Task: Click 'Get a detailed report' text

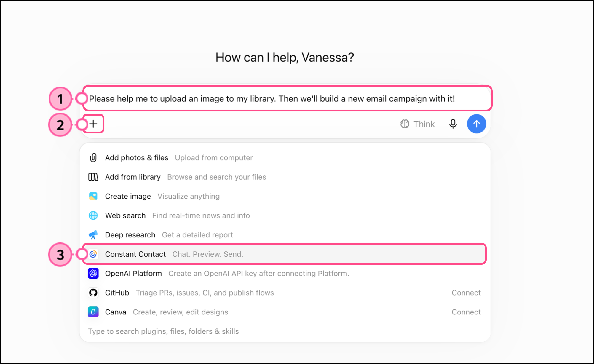Action: coord(197,235)
